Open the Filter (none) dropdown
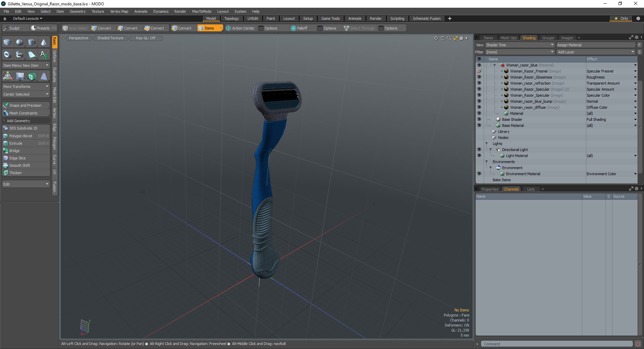This screenshot has height=349, width=644. 520,52
